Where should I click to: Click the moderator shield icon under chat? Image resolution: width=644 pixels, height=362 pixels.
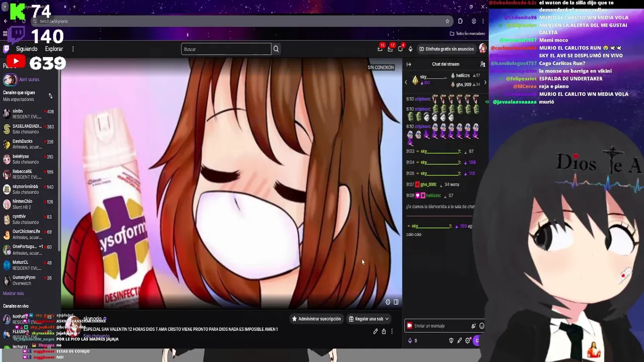point(451,340)
